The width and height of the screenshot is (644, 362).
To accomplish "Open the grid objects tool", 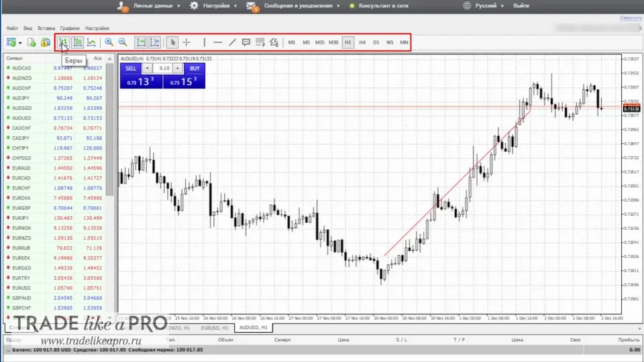I will pos(260,42).
